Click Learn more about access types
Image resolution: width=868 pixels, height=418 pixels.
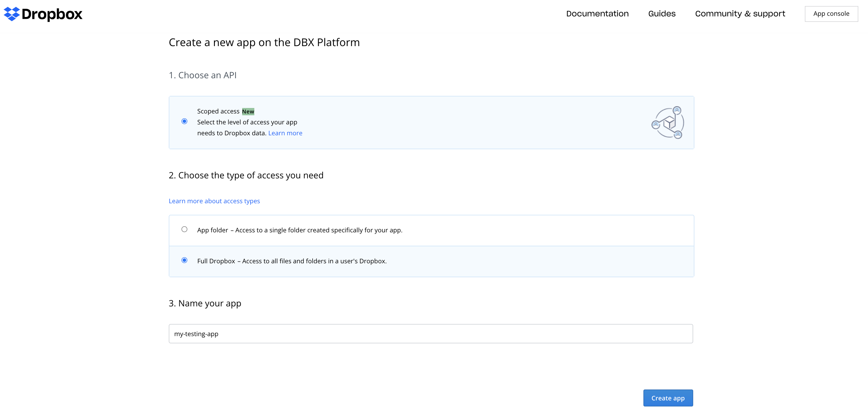(214, 201)
